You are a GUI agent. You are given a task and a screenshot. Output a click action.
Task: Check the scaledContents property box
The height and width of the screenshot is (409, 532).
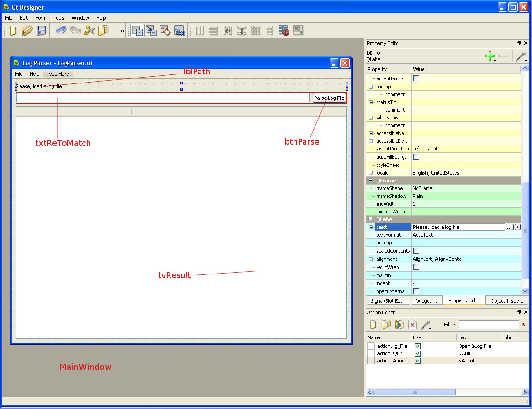416,251
